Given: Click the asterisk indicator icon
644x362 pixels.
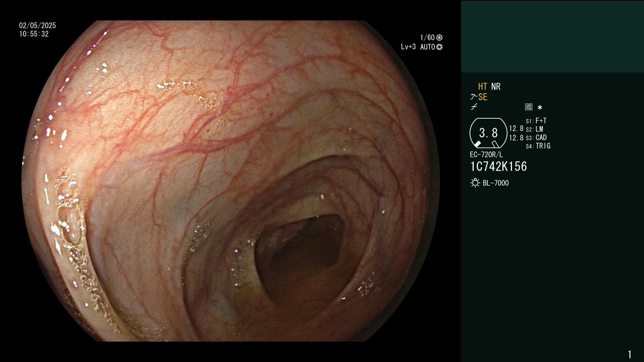Looking at the screenshot, I should (x=540, y=108).
